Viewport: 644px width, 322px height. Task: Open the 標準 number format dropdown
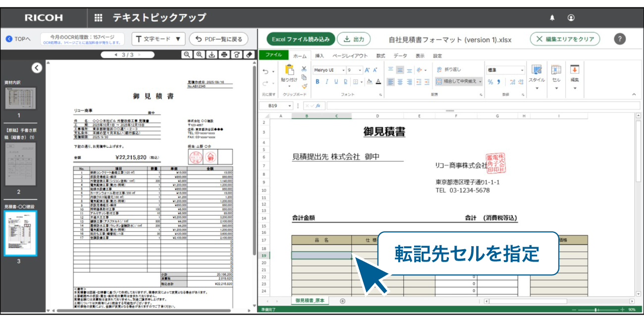tap(522, 70)
